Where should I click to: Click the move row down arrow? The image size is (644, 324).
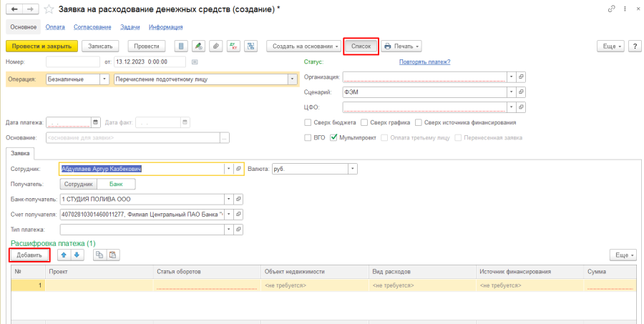pyautogui.click(x=77, y=255)
